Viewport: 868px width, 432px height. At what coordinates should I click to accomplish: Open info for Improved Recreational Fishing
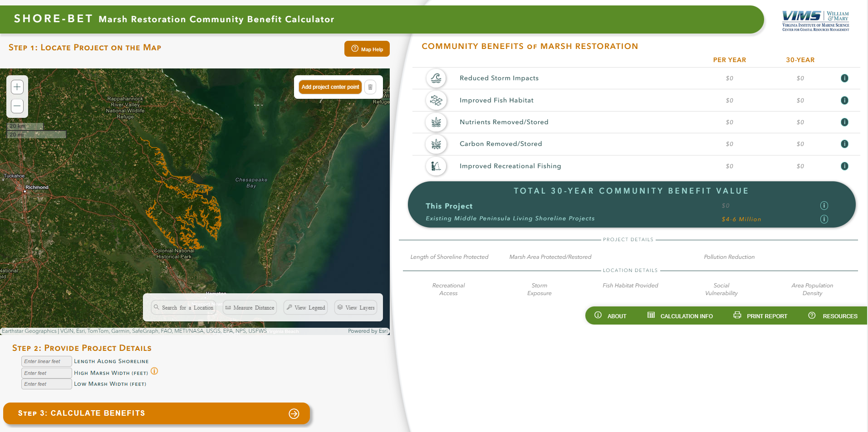coord(844,166)
